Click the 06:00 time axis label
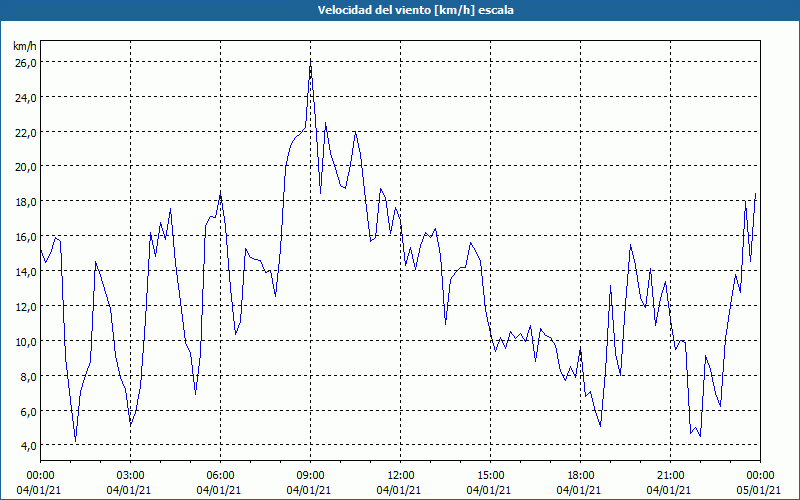This screenshot has width=800, height=500. click(x=220, y=476)
